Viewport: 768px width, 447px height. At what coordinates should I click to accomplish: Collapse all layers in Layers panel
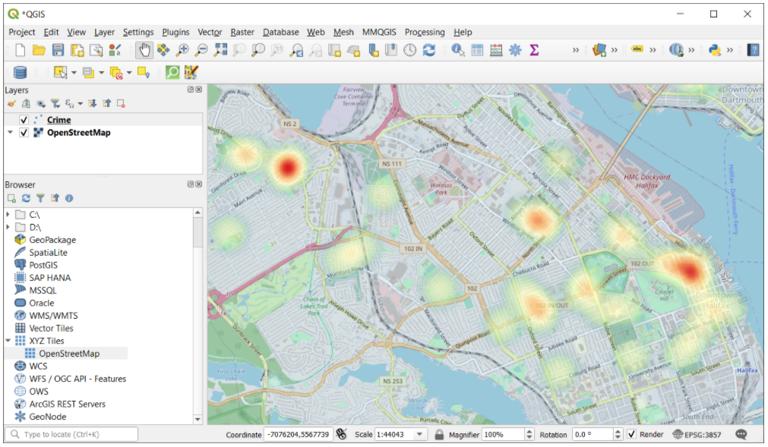pos(107,104)
